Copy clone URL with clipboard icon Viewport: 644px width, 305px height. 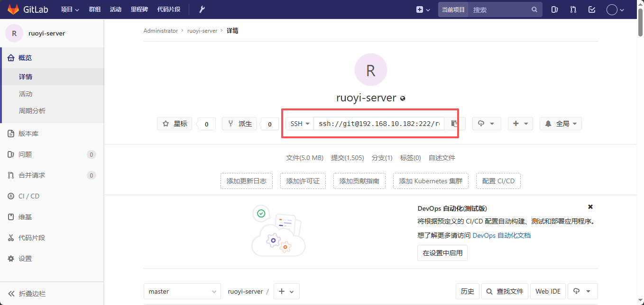coord(454,124)
